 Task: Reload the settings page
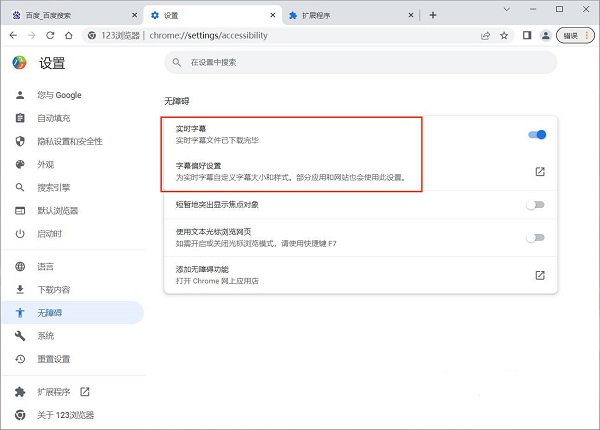[x=50, y=36]
